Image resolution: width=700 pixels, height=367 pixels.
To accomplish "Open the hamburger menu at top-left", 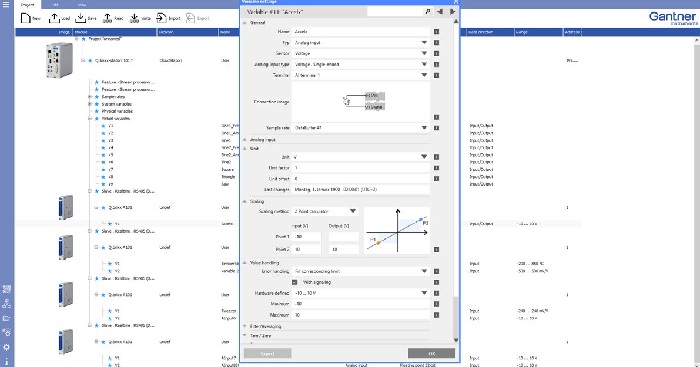I will (x=6, y=4).
